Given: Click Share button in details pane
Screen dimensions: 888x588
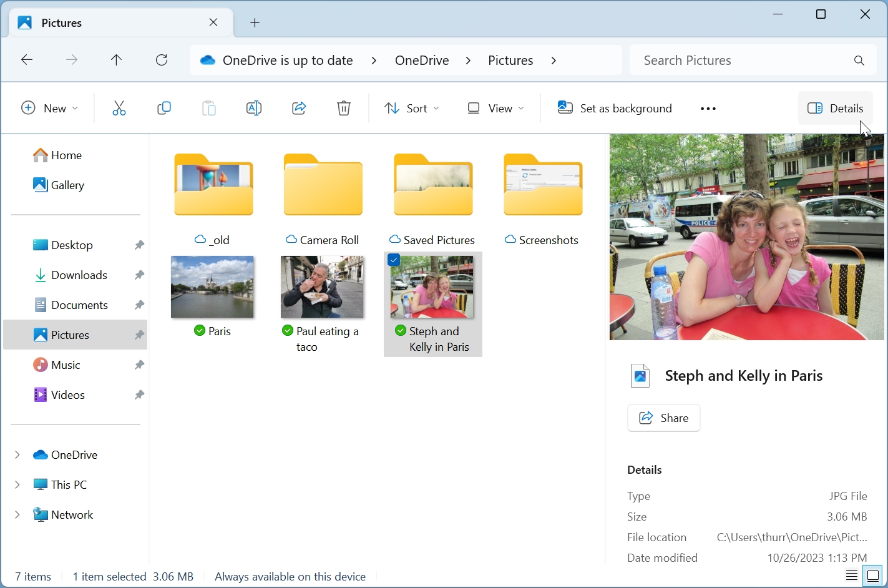Looking at the screenshot, I should pos(663,418).
